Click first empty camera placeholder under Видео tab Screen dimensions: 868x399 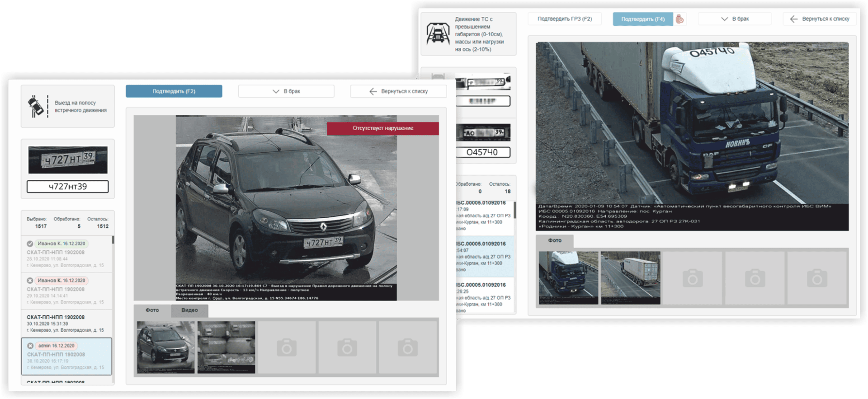tap(287, 347)
